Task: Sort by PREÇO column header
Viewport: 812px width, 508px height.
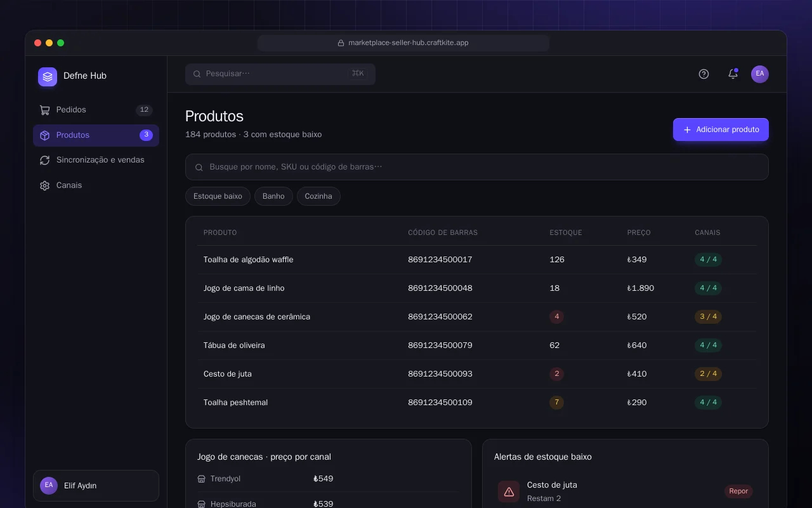Action: pos(639,232)
